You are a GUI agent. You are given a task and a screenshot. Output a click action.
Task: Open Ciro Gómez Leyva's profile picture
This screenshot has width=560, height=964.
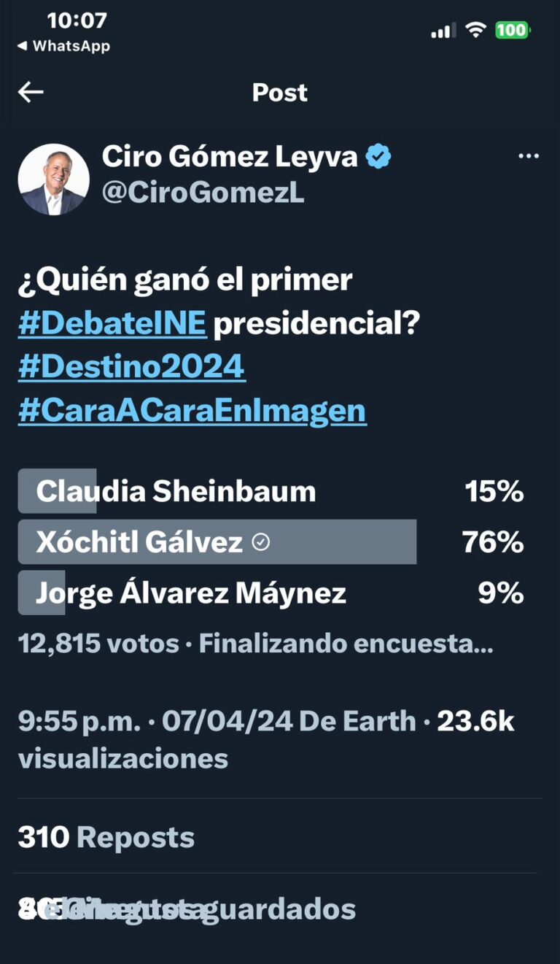click(x=53, y=179)
